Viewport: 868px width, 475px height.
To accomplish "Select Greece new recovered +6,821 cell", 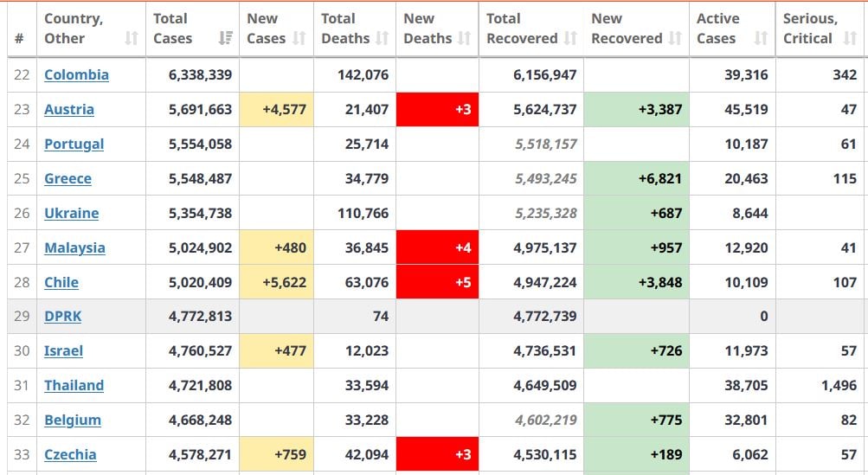I will click(x=636, y=179).
